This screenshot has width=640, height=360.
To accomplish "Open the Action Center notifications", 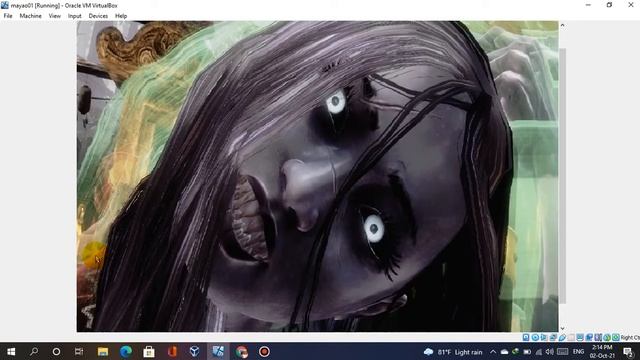I will (629, 352).
